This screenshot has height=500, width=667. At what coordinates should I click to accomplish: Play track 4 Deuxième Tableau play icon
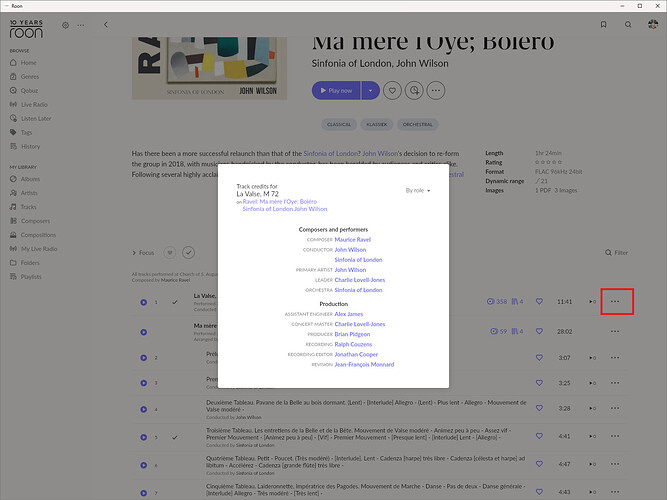click(144, 409)
